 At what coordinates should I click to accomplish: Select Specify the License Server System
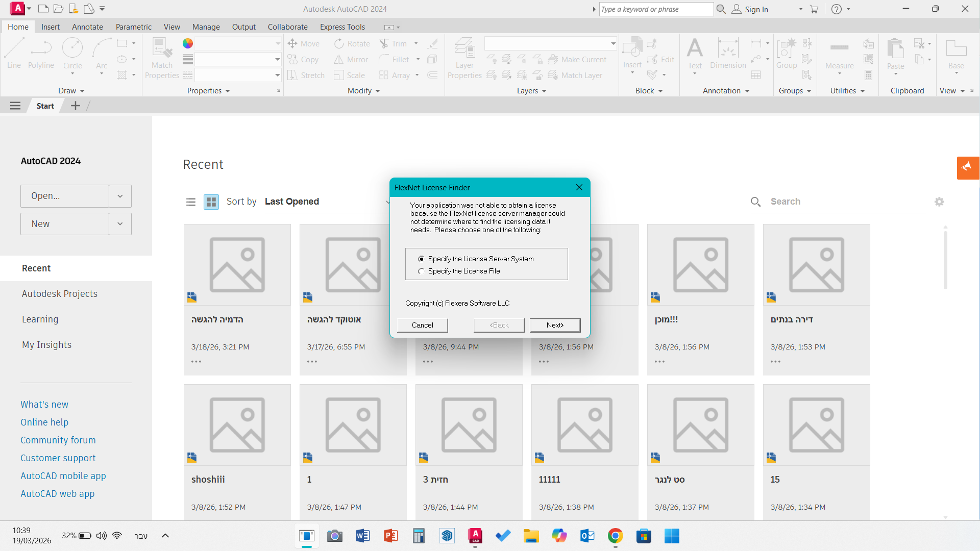tap(422, 259)
